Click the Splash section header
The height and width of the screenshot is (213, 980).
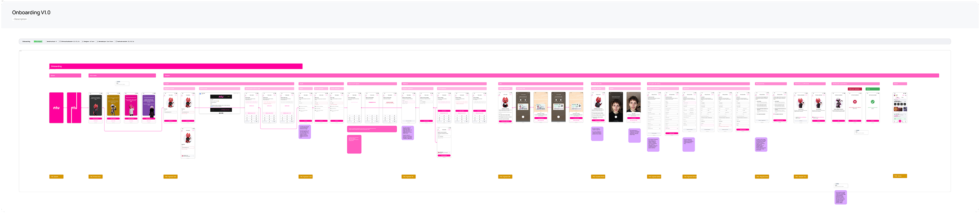pyautogui.click(x=65, y=75)
